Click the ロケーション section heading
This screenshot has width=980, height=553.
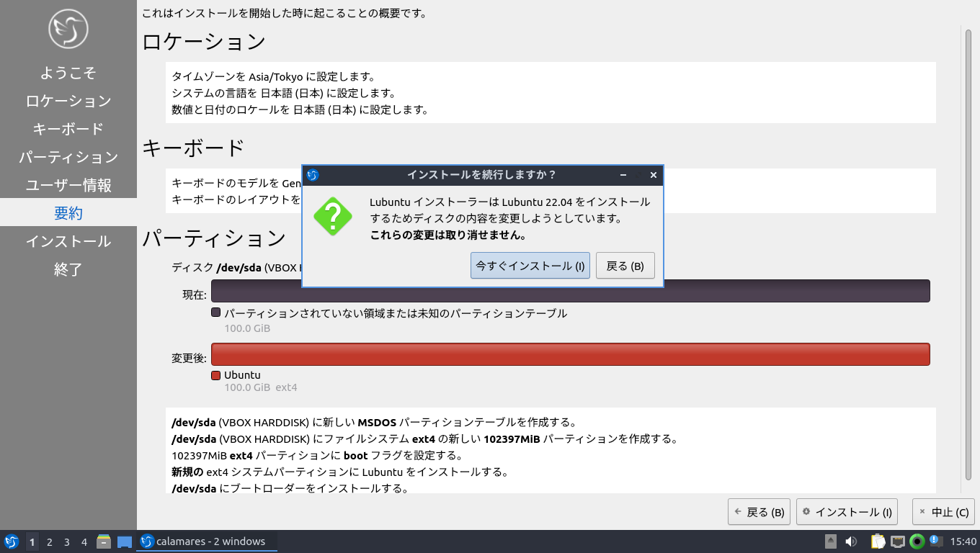204,42
